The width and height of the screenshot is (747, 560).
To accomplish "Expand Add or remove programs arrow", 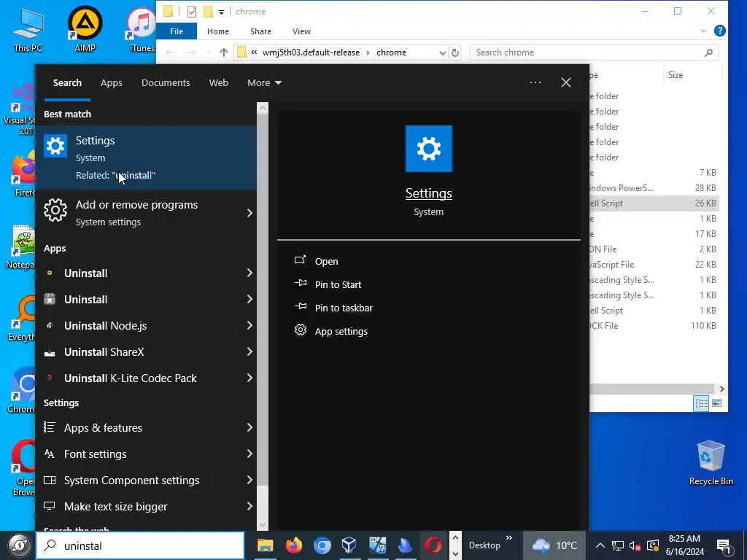I will [249, 213].
